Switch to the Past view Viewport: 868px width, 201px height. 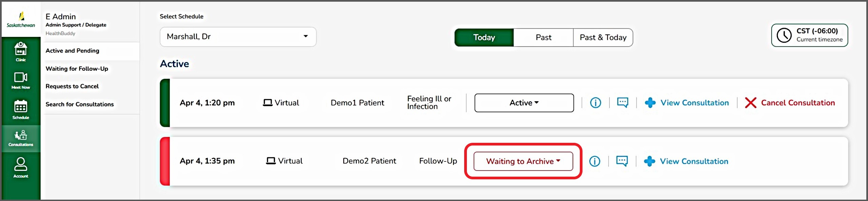click(x=543, y=38)
